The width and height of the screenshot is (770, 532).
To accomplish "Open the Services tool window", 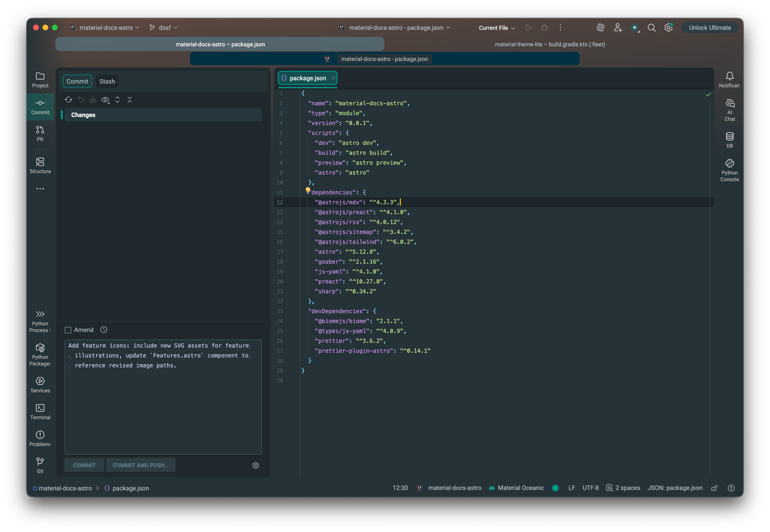I will point(40,384).
